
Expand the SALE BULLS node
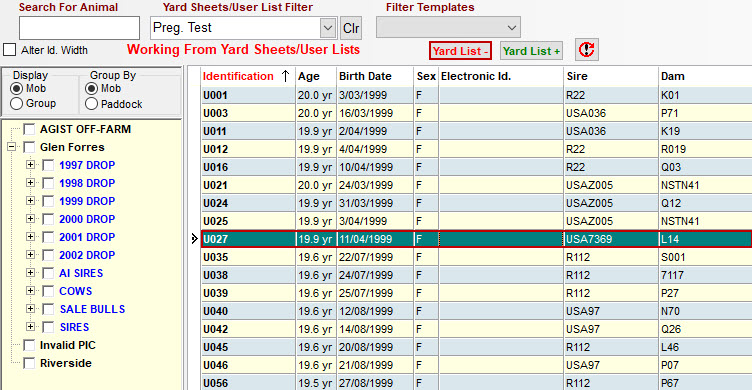click(x=30, y=309)
